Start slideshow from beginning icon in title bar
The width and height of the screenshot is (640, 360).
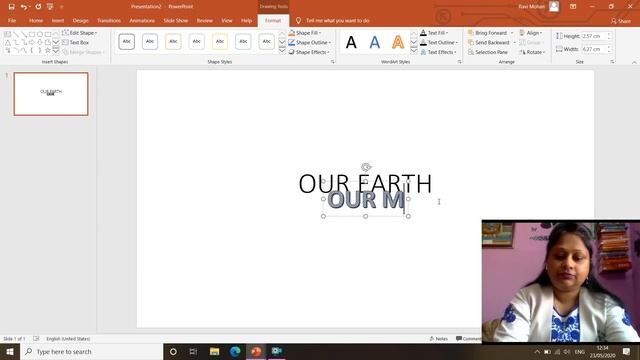click(50, 7)
